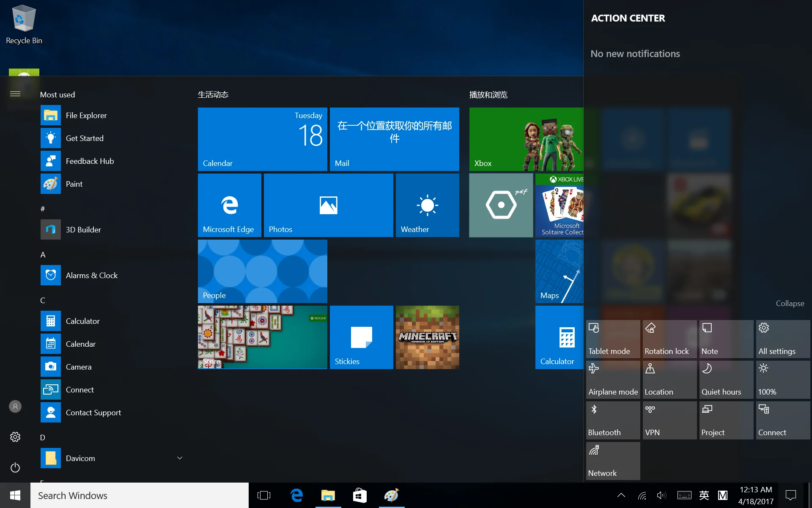Open Task View from the taskbar
This screenshot has width=812, height=508.
pyautogui.click(x=264, y=495)
